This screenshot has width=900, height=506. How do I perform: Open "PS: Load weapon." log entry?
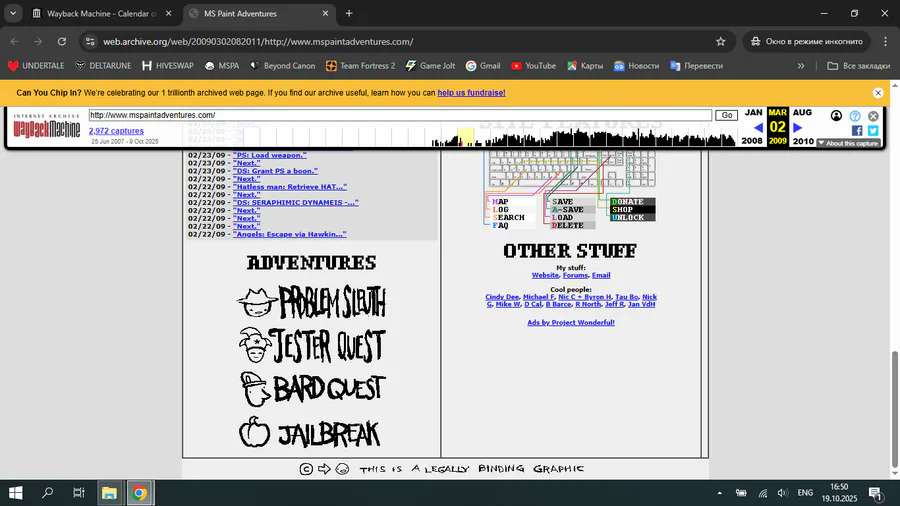[x=269, y=155]
